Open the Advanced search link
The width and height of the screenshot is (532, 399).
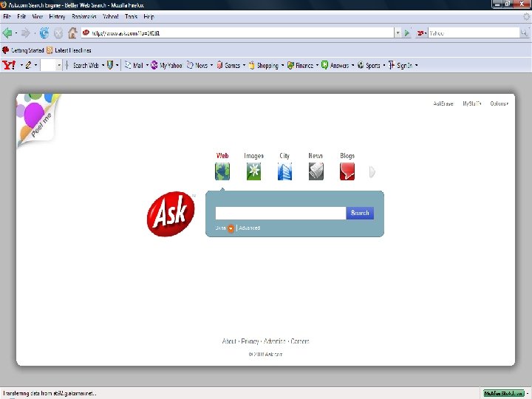pos(250,228)
